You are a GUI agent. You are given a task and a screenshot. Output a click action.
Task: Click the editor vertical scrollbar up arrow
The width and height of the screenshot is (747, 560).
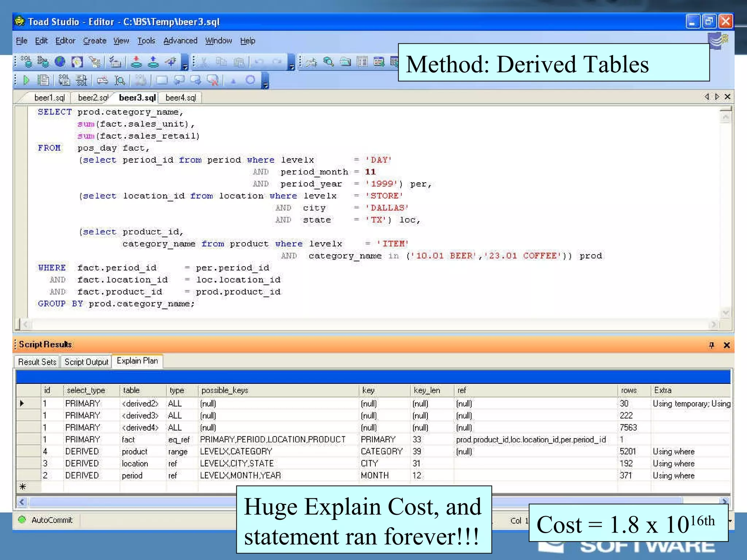coord(725,117)
